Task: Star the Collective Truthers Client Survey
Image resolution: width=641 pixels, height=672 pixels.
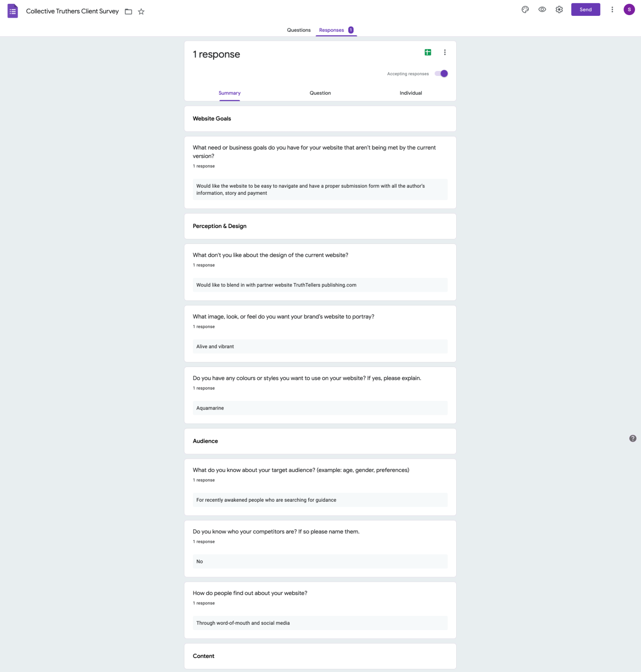Action: [141, 12]
